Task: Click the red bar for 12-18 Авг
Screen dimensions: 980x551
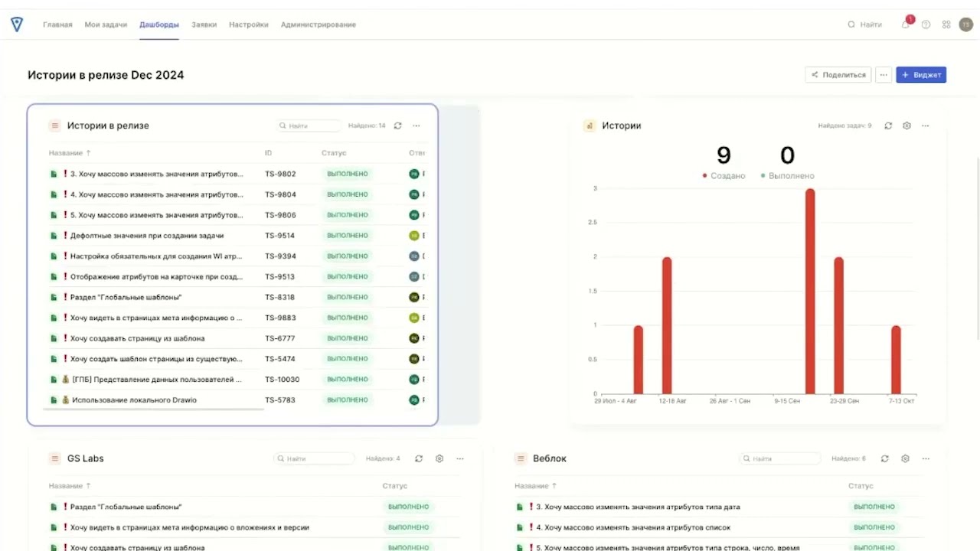Action: [667, 325]
